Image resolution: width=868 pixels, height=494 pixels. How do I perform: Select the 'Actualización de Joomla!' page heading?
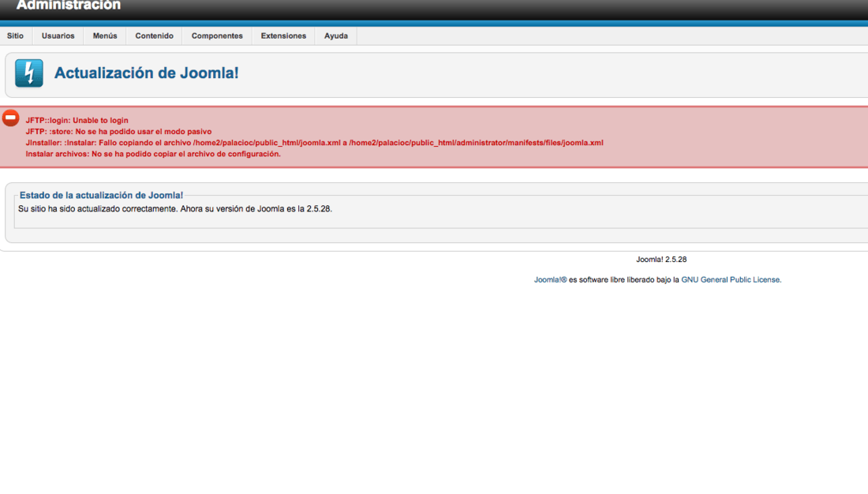[x=146, y=73]
